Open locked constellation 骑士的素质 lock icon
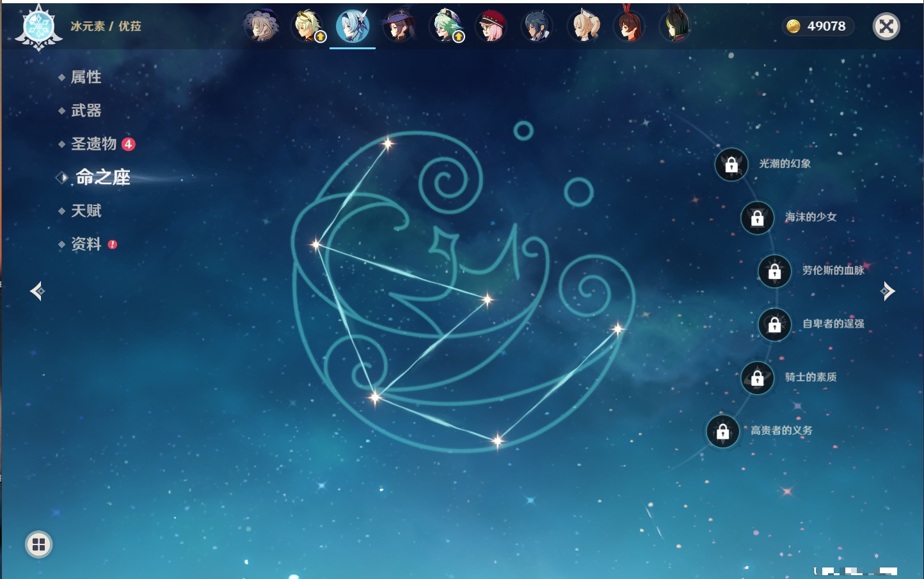924x579 pixels. (758, 378)
